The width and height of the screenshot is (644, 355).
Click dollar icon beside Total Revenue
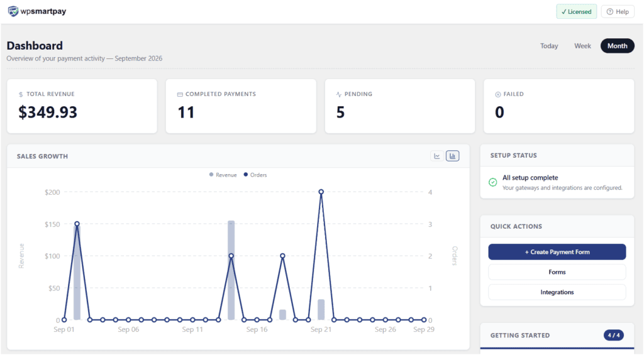[x=21, y=94]
